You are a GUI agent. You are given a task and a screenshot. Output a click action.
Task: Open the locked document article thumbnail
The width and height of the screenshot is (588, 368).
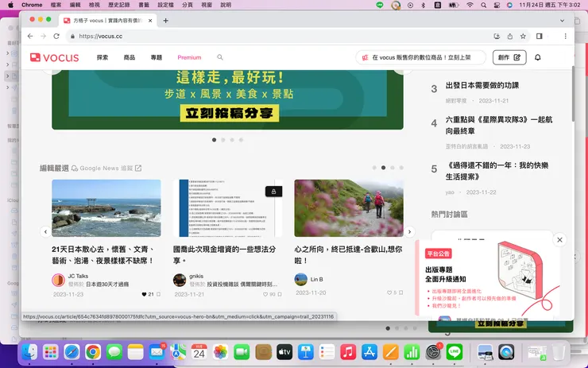227,208
